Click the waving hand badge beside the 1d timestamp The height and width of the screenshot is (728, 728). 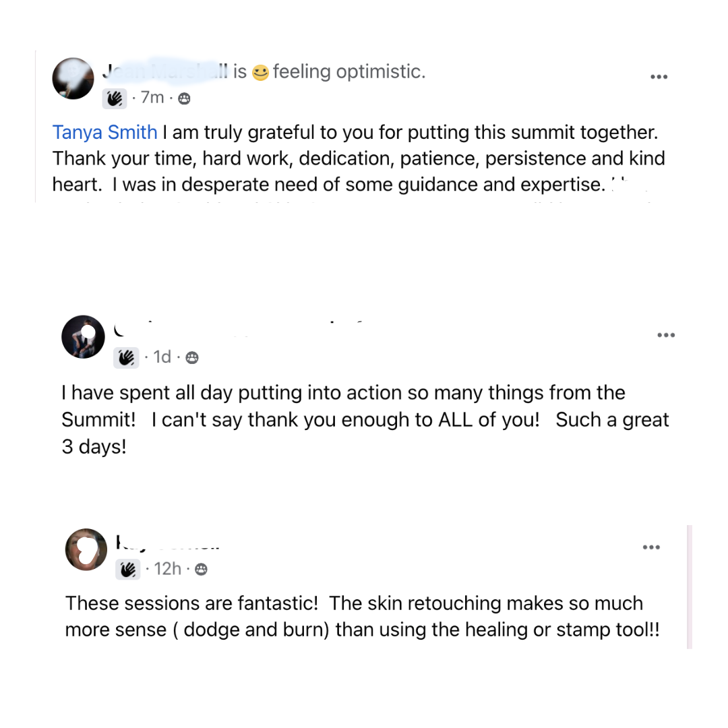click(x=126, y=357)
